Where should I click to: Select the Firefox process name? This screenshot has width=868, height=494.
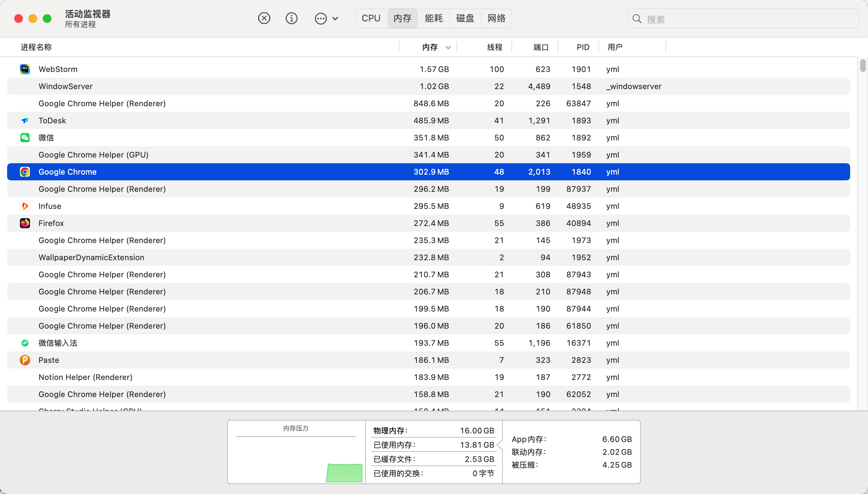(x=51, y=223)
